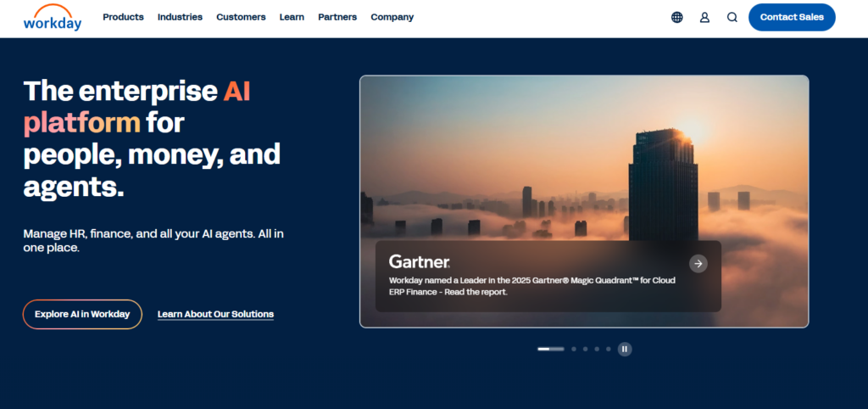Click the Workday logo
868x409 pixels.
point(53,17)
